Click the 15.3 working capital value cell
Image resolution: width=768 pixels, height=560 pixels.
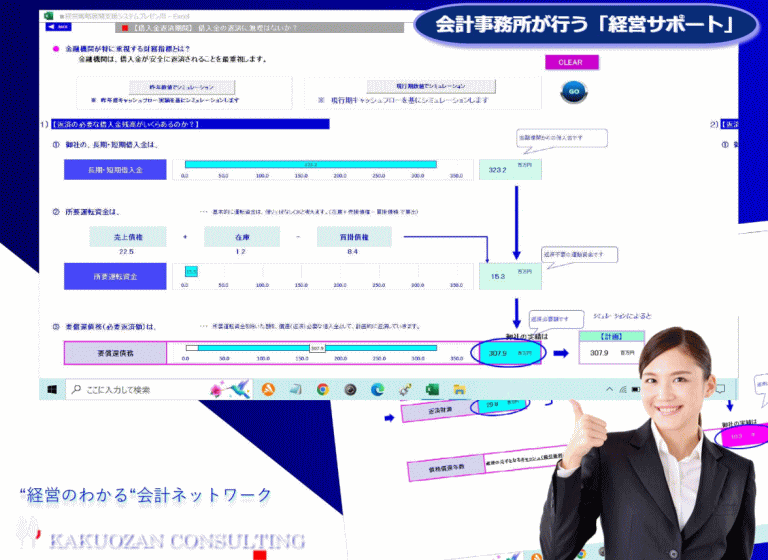click(x=510, y=276)
